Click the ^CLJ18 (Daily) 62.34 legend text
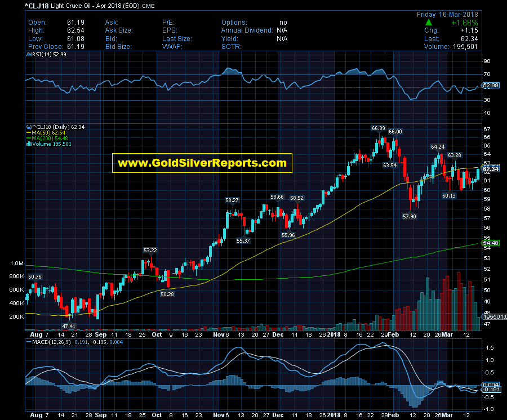 coord(58,127)
